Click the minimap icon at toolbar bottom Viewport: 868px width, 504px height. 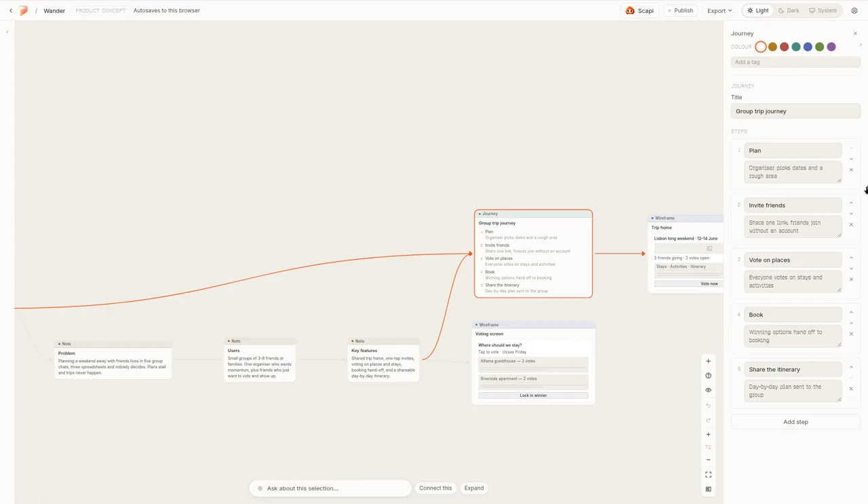pyautogui.click(x=709, y=489)
